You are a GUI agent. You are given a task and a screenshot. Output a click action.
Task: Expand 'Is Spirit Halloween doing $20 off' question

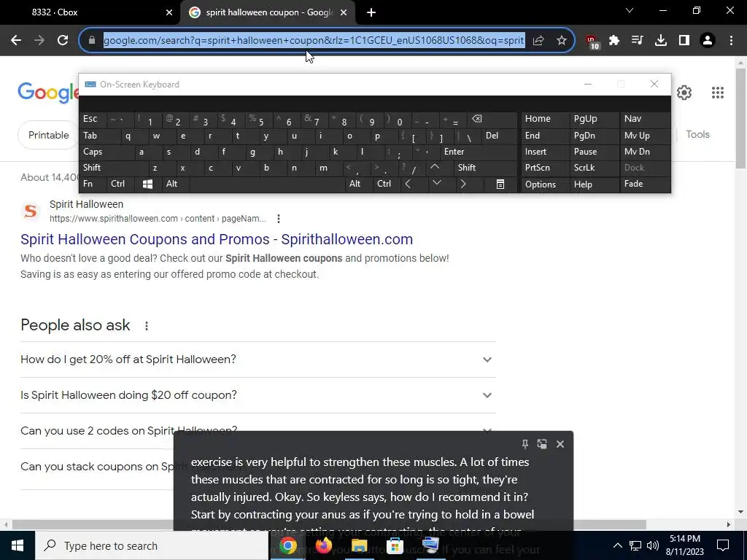coord(258,395)
